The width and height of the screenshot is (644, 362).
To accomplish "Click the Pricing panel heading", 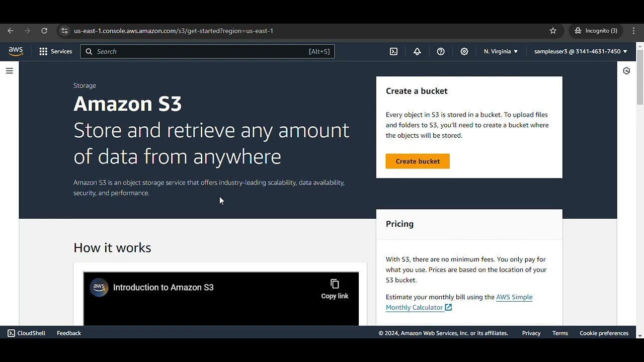I will point(399,224).
